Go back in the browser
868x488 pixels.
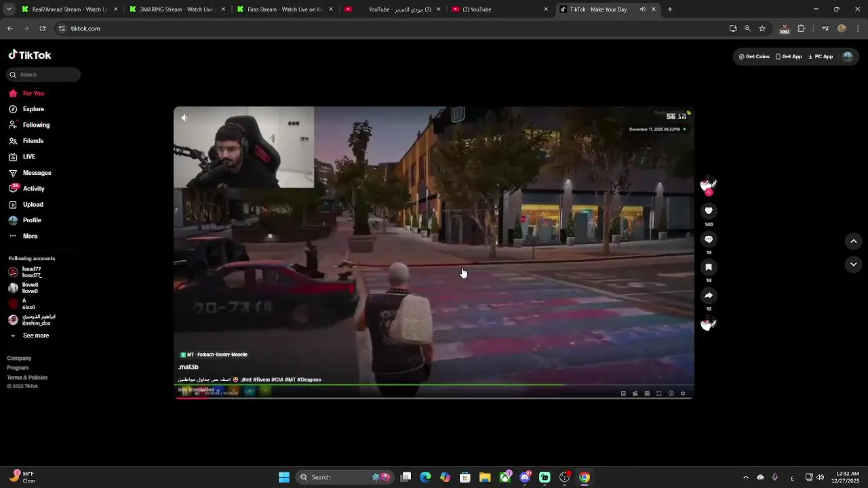click(x=10, y=28)
